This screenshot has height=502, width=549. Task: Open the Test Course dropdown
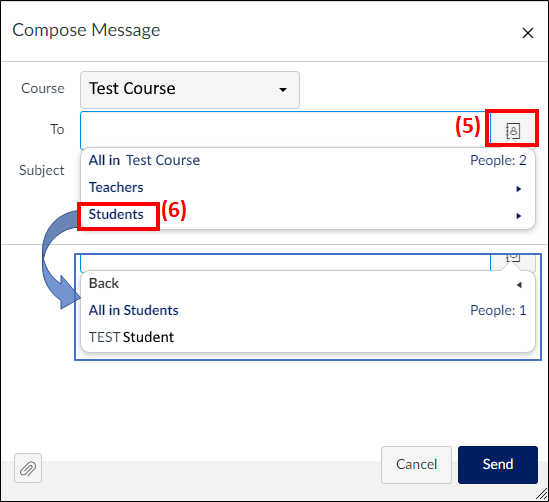190,90
